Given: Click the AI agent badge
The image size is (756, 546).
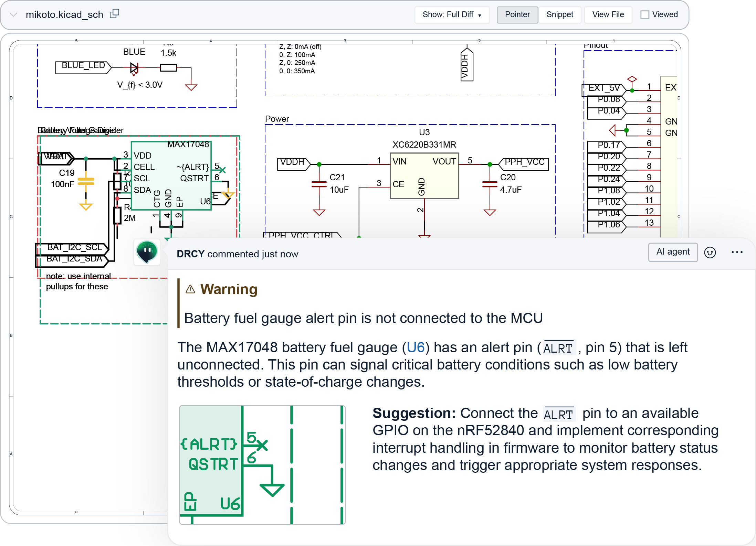Looking at the screenshot, I should pyautogui.click(x=673, y=252).
